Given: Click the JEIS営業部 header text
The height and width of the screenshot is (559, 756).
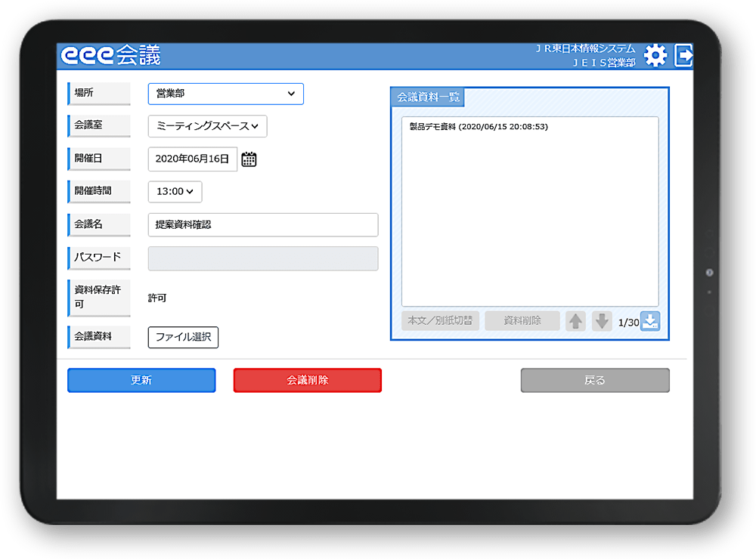Looking at the screenshot, I should click(x=604, y=63).
